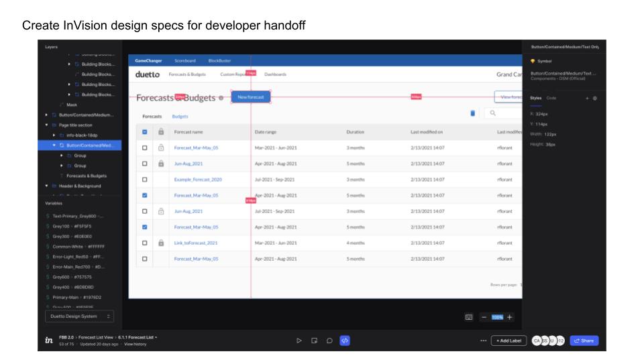Check the box for Example_Forecast_2020 row

click(144, 180)
